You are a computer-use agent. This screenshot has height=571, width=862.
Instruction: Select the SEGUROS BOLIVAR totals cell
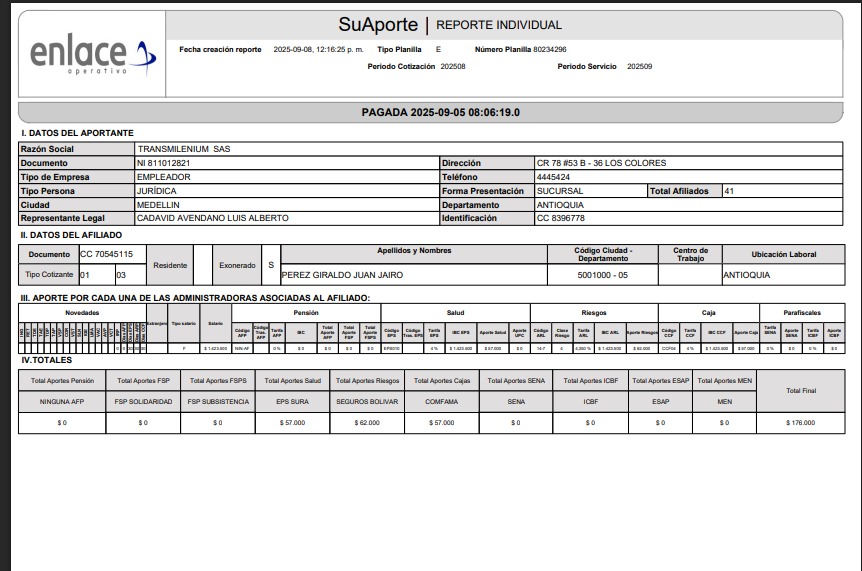click(x=366, y=402)
